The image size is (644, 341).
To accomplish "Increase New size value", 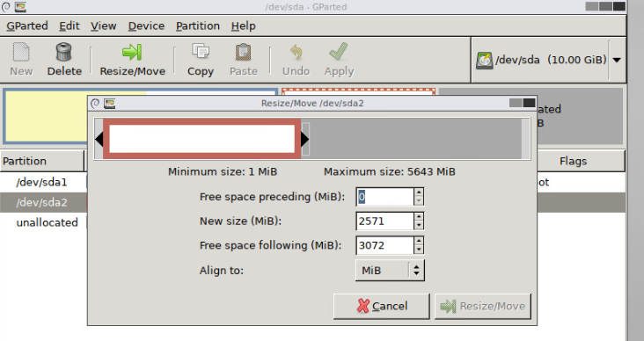I will tap(419, 217).
